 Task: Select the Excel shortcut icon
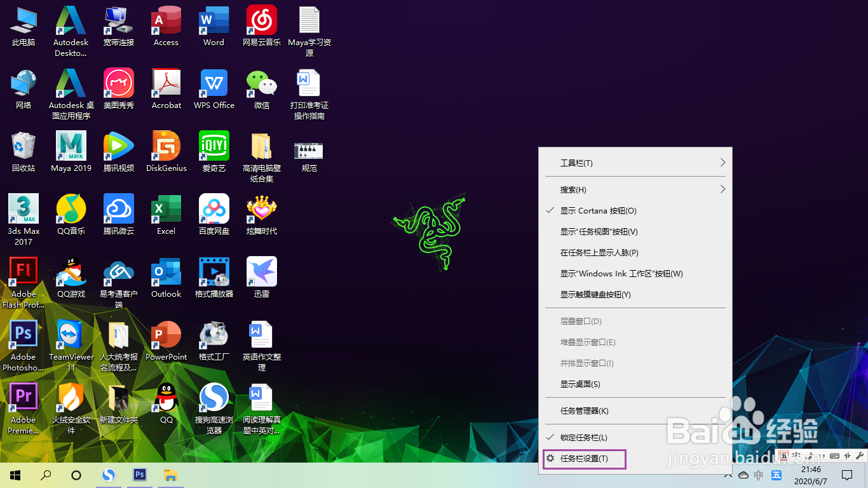click(166, 215)
